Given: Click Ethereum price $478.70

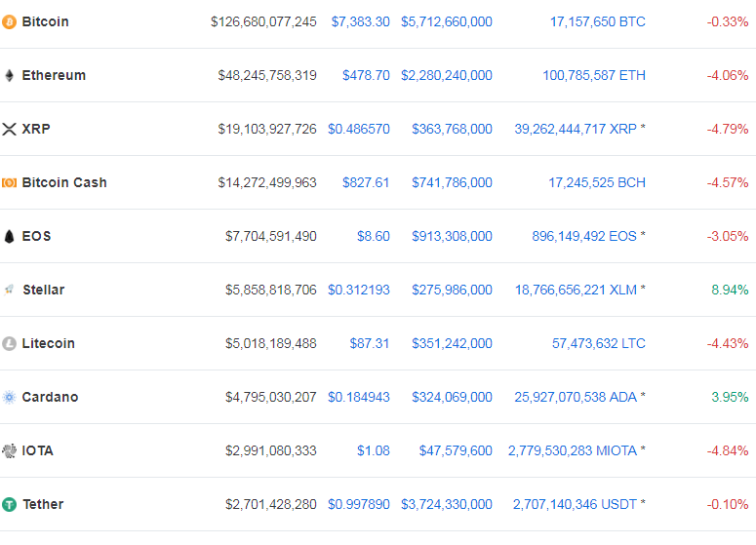Looking at the screenshot, I should pyautogui.click(x=366, y=75).
